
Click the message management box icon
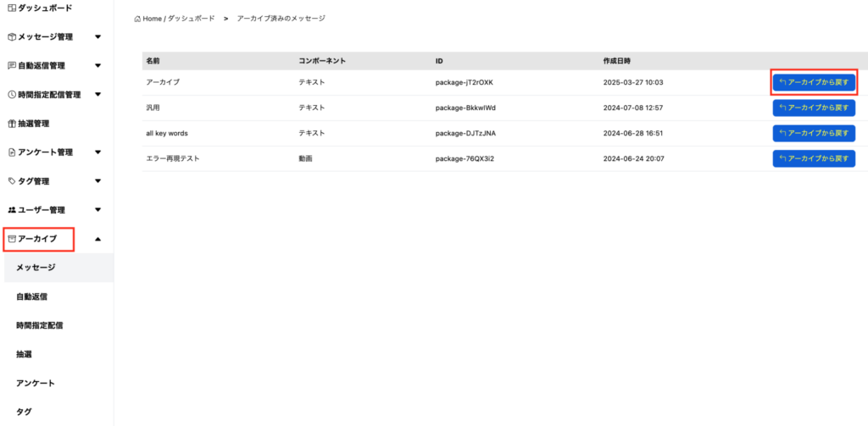11,37
